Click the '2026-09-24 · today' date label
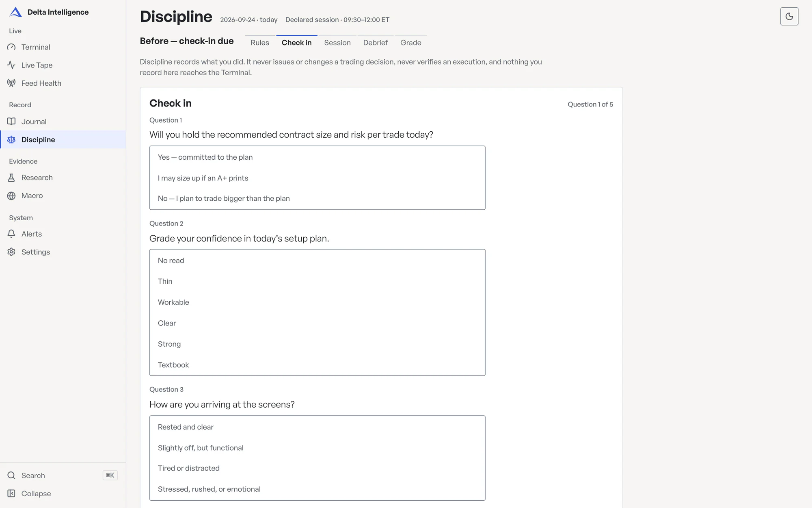 pos(248,20)
